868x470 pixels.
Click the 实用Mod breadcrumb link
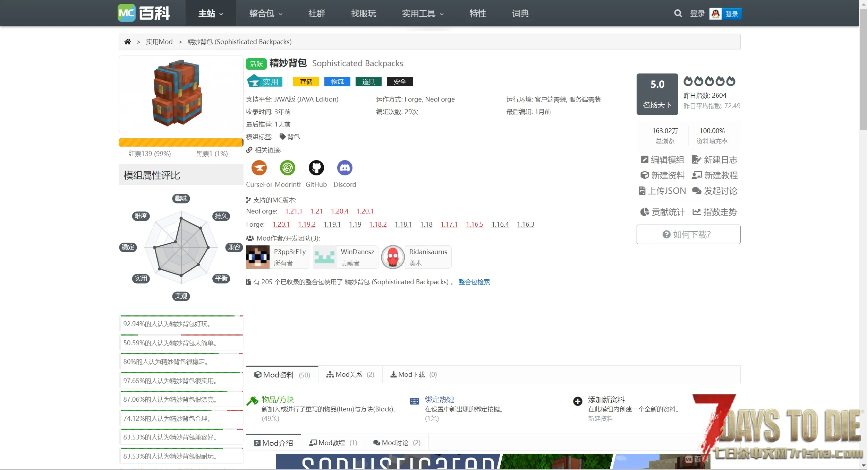click(159, 42)
